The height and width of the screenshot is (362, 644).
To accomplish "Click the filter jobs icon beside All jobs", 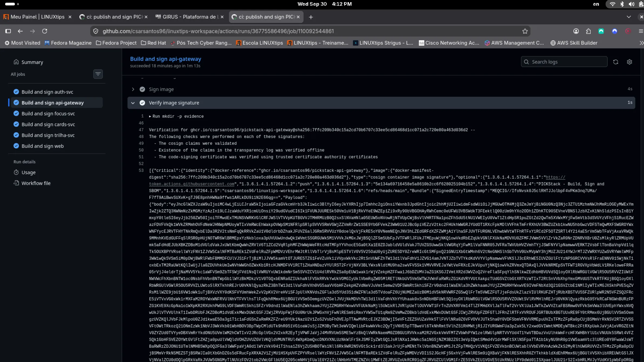I will click(x=98, y=74).
